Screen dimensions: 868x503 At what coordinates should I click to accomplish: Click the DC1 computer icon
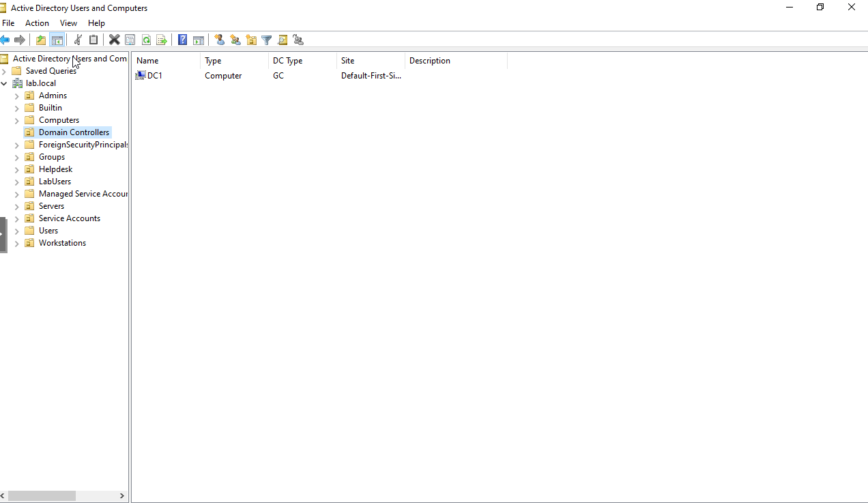(x=141, y=76)
